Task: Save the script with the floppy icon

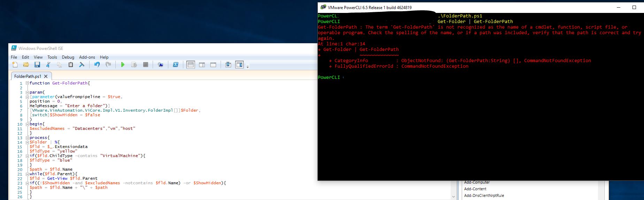Action: 37,65
